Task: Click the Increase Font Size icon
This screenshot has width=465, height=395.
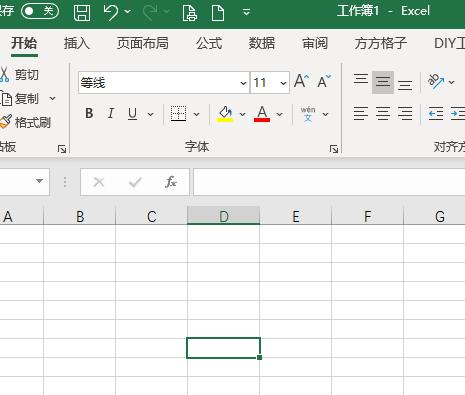Action: pyautogui.click(x=301, y=81)
